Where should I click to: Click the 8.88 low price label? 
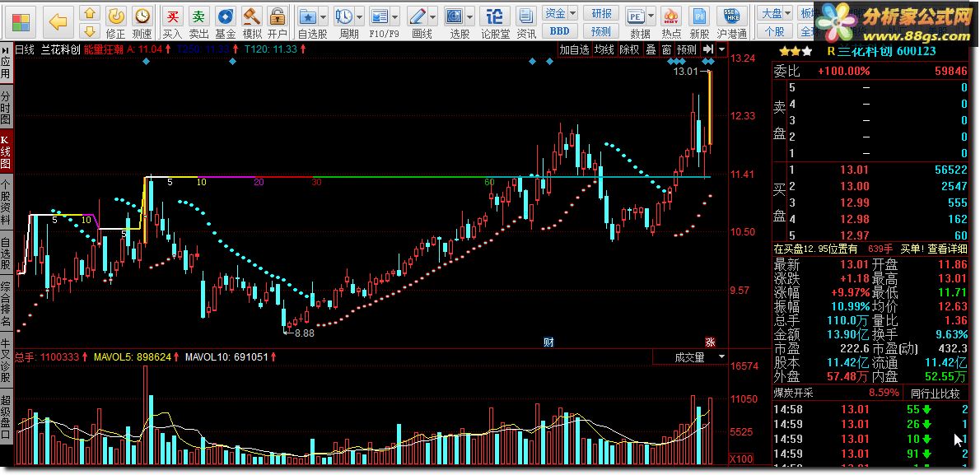click(x=305, y=333)
